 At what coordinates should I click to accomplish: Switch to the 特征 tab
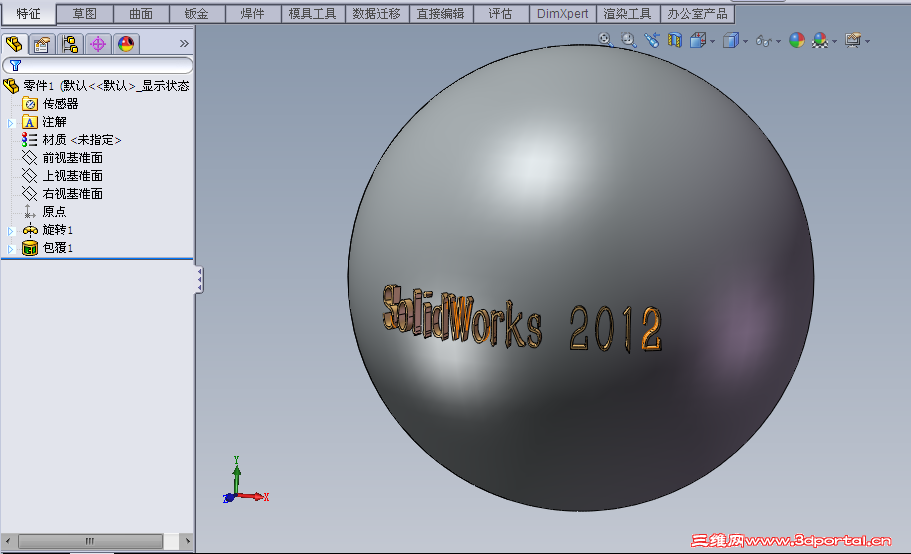tap(28, 14)
